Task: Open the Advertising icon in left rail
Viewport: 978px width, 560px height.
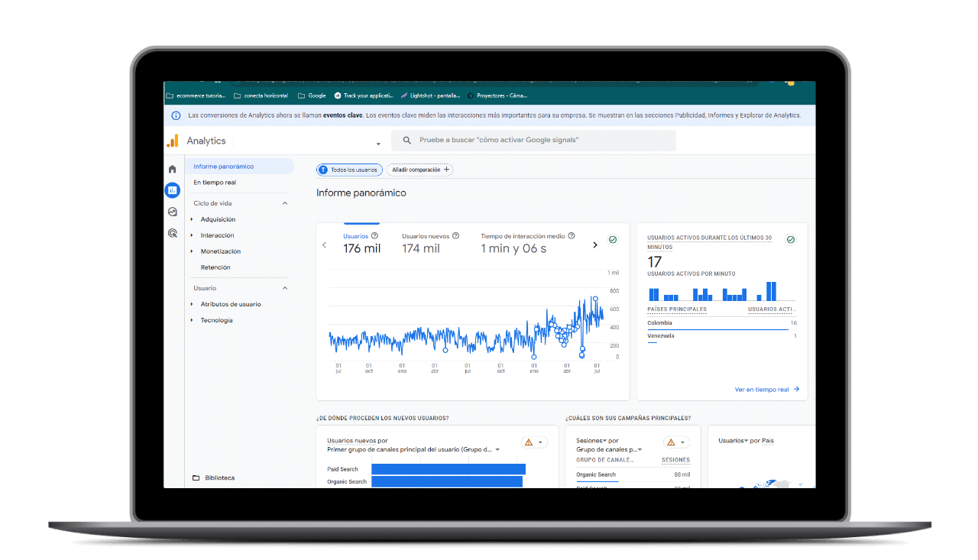Action: click(172, 233)
